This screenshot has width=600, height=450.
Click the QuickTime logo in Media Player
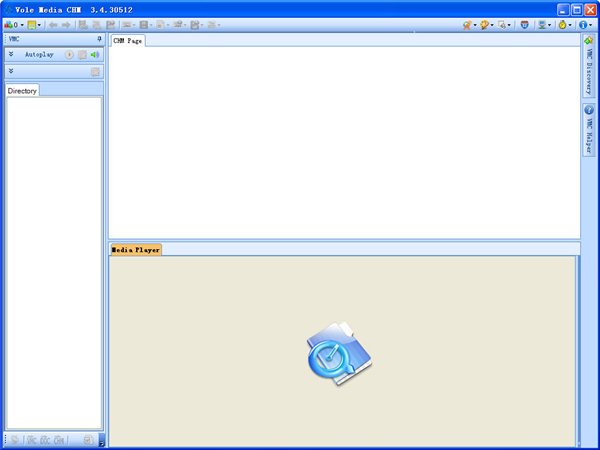click(339, 353)
